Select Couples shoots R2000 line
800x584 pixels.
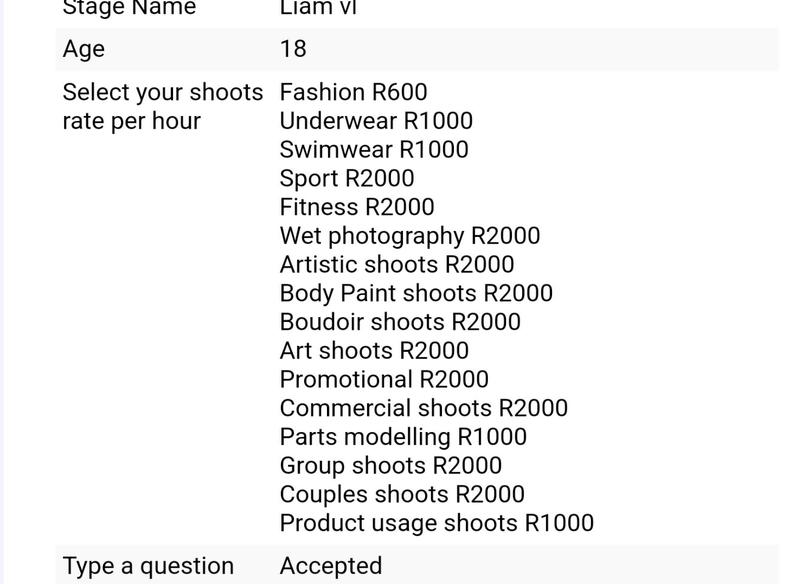(x=403, y=494)
